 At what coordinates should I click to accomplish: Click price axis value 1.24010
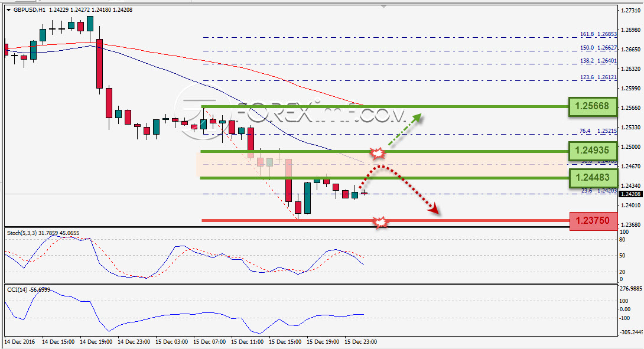pos(631,206)
